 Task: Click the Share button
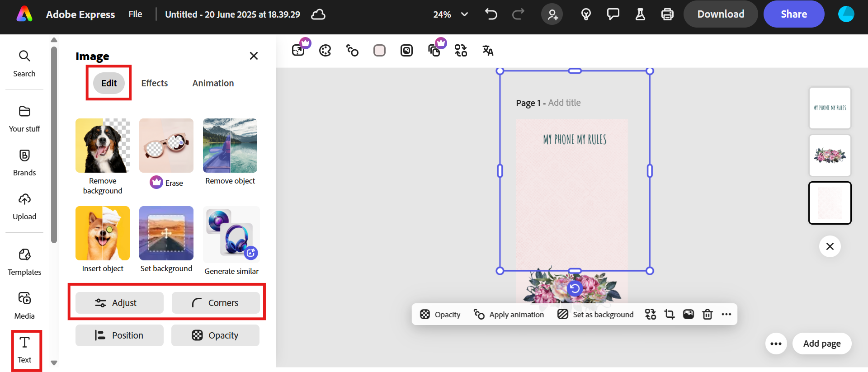[794, 14]
